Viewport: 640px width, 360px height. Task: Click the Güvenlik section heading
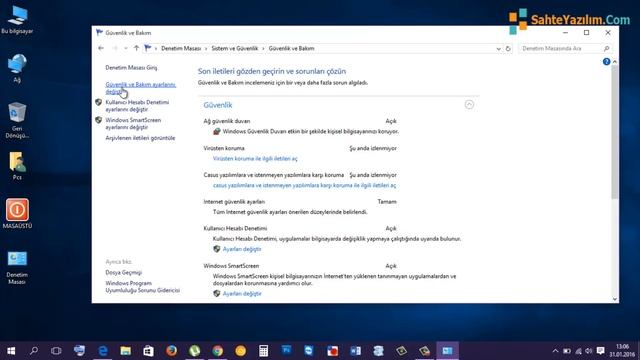coord(218,105)
